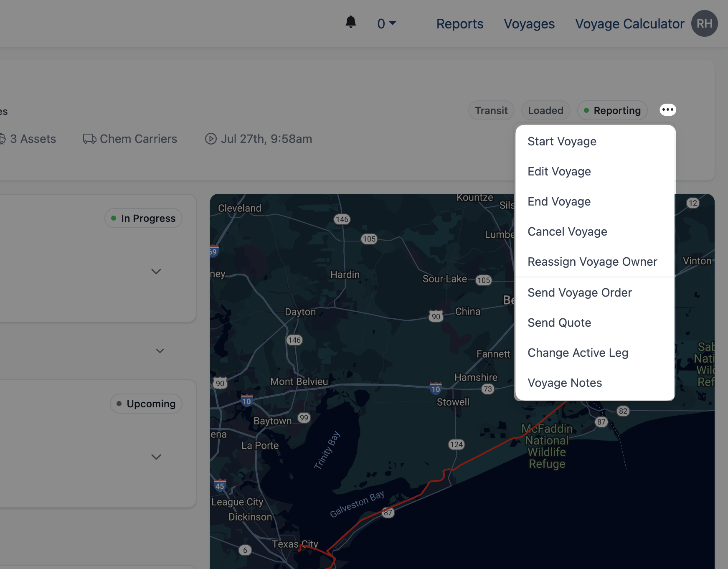
Task: Go to Voyage Calculator
Action: pyautogui.click(x=629, y=24)
